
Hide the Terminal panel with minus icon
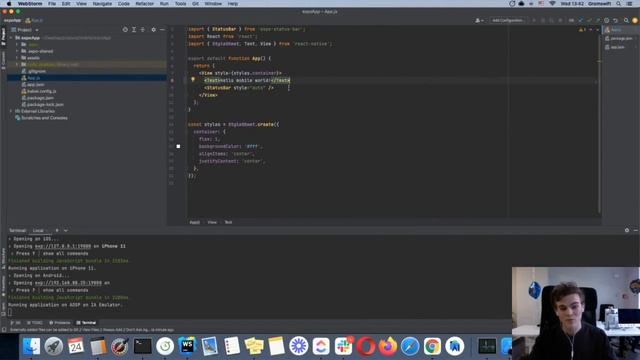(x=636, y=231)
